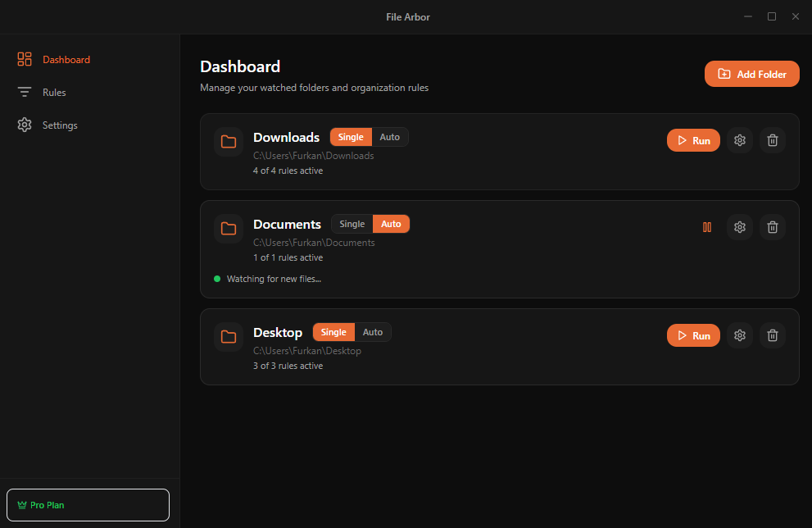Click the Dashboard grid icon in sidebar
The width and height of the screenshot is (812, 528).
24,59
